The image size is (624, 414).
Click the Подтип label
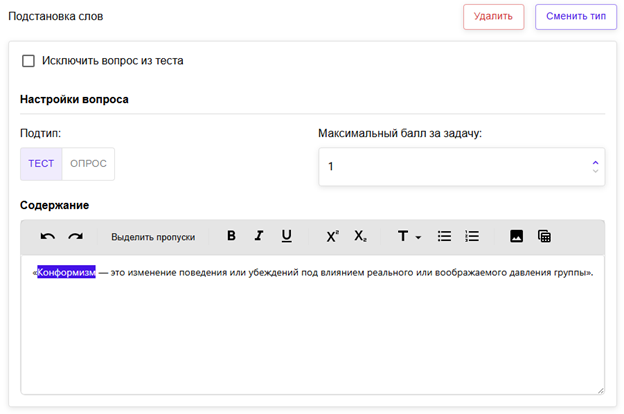tap(41, 133)
